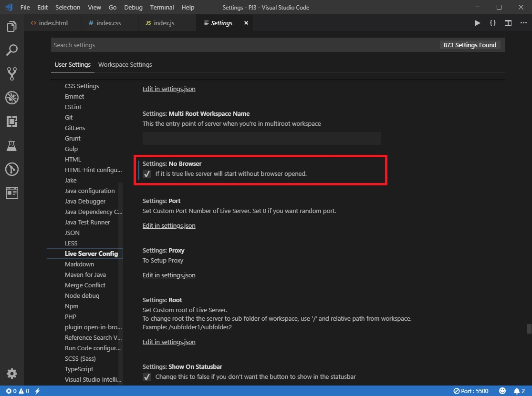This screenshot has height=396, width=532.
Task: Select PHP in the settings list
Action: tap(70, 317)
